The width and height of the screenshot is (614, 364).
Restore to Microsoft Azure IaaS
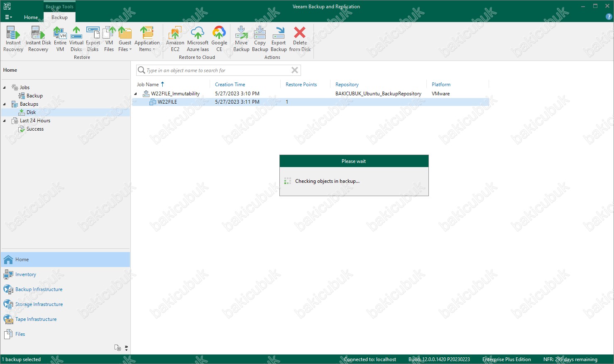pyautogui.click(x=198, y=39)
